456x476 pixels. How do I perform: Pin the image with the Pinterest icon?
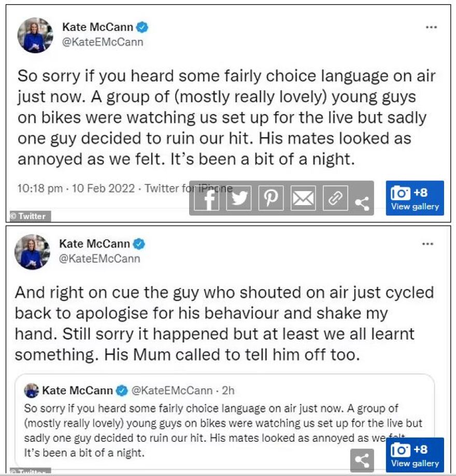coord(271,198)
